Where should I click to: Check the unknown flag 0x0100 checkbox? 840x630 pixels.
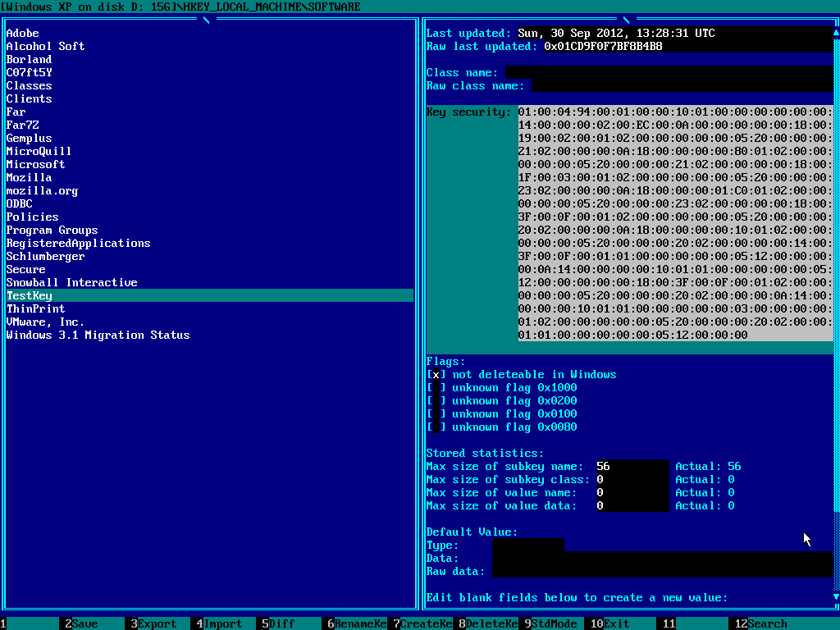(436, 414)
